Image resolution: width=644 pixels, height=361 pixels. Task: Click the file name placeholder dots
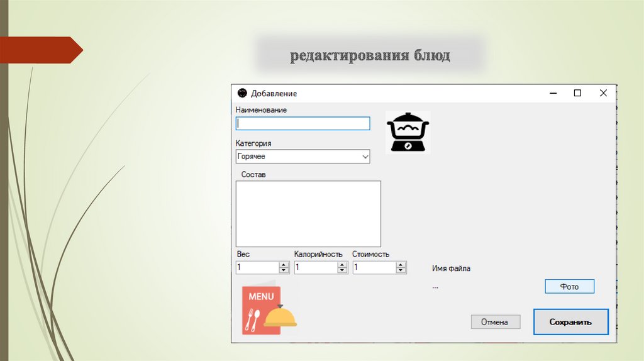[435, 287]
